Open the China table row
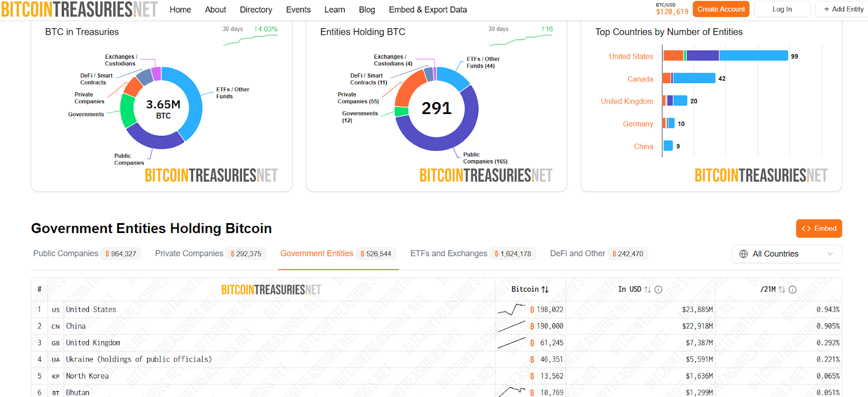The height and width of the screenshot is (397, 868). (x=436, y=326)
